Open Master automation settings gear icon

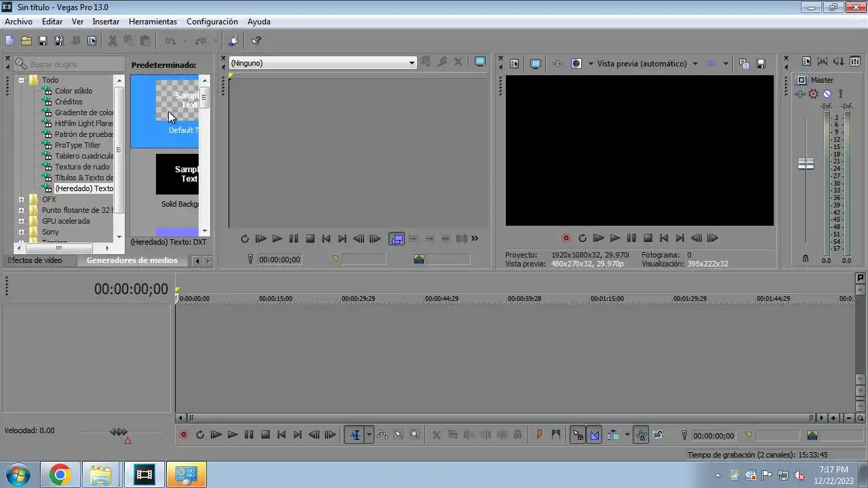click(x=813, y=94)
